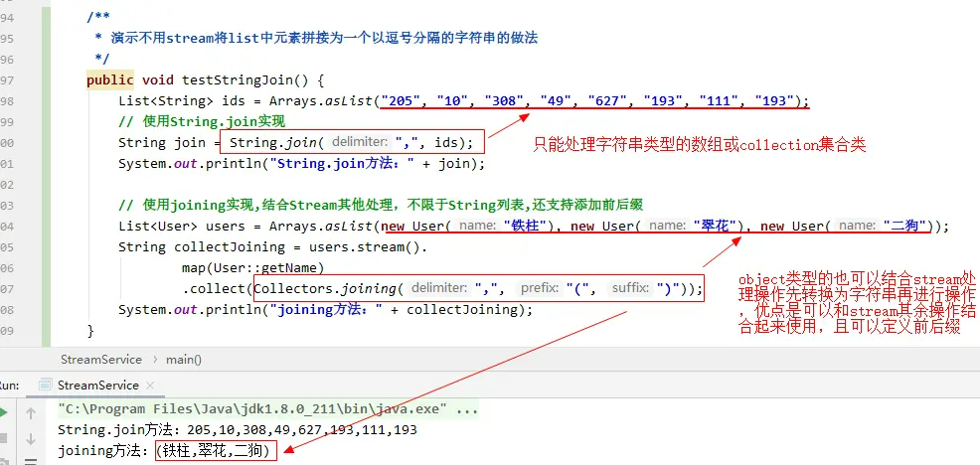Click the StreamService breadcrumb
The height and width of the screenshot is (465, 980).
(100, 359)
